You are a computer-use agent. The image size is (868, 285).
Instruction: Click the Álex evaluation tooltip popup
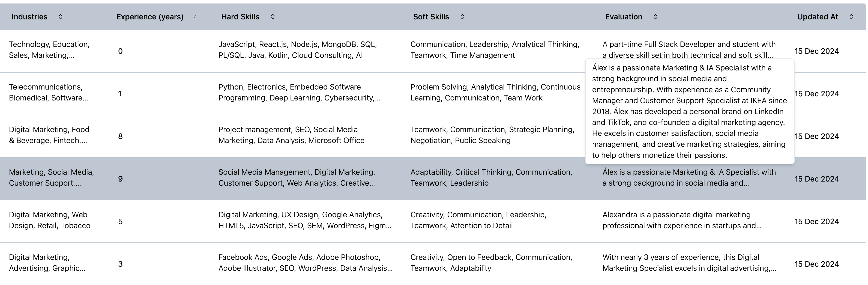pos(689,111)
